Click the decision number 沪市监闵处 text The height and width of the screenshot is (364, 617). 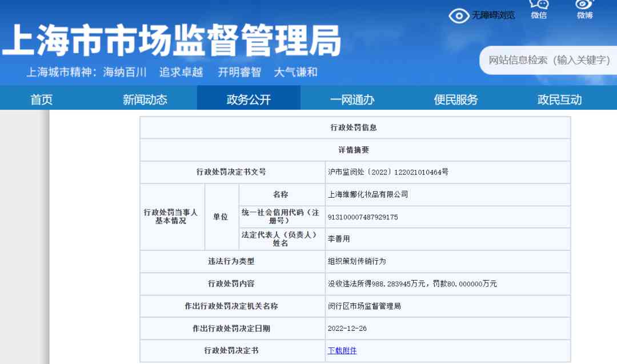coord(388,172)
